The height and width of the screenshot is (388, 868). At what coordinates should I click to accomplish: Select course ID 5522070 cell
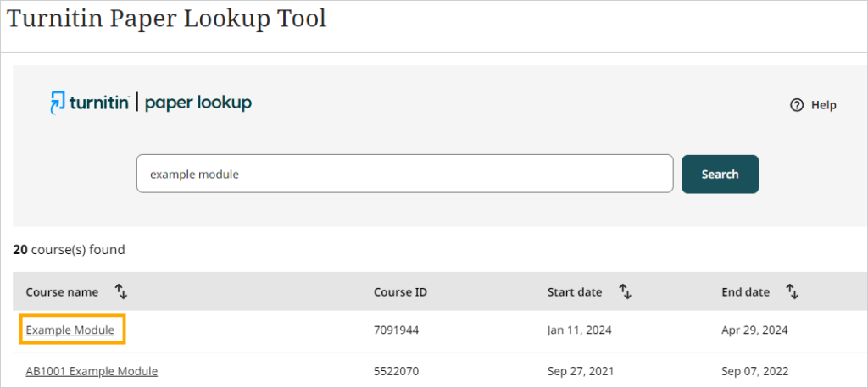point(397,371)
